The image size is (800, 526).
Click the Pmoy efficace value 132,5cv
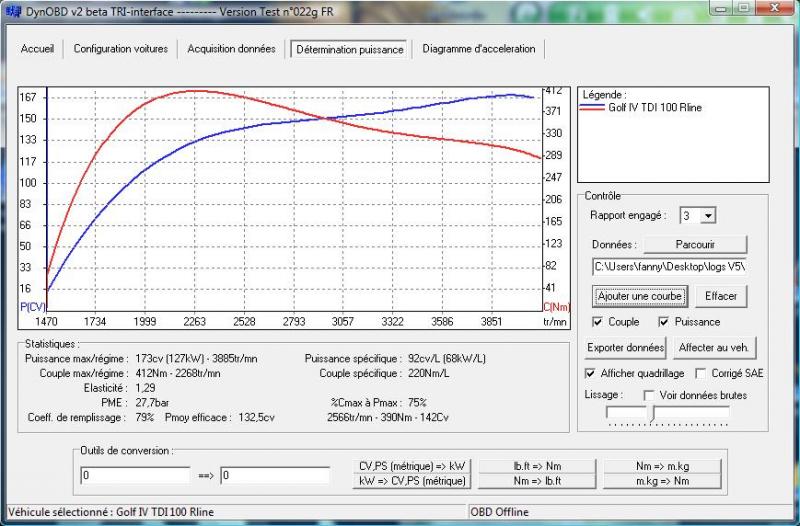click(257, 418)
